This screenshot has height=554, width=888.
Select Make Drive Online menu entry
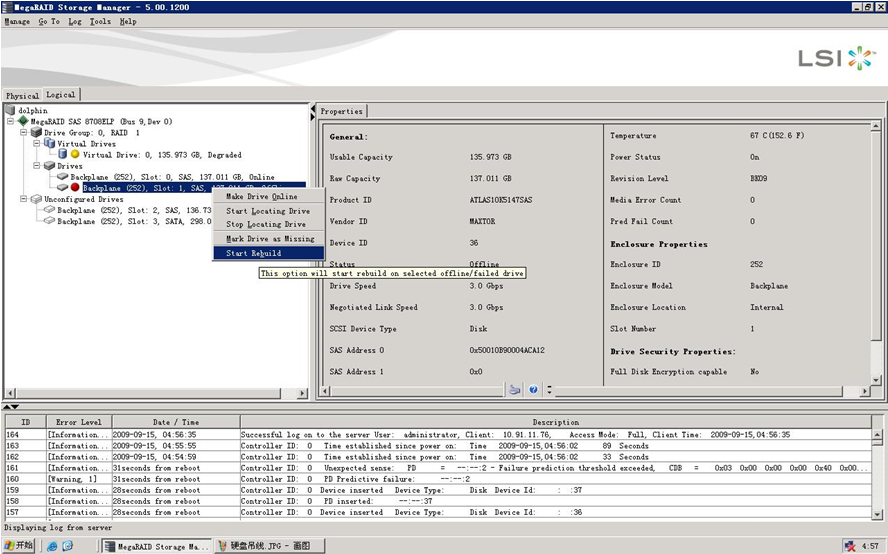[x=261, y=197]
